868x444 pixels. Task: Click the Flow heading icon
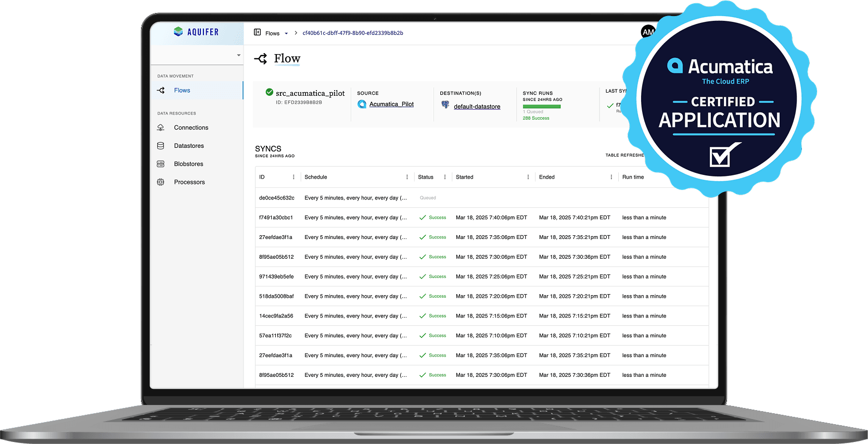point(261,58)
